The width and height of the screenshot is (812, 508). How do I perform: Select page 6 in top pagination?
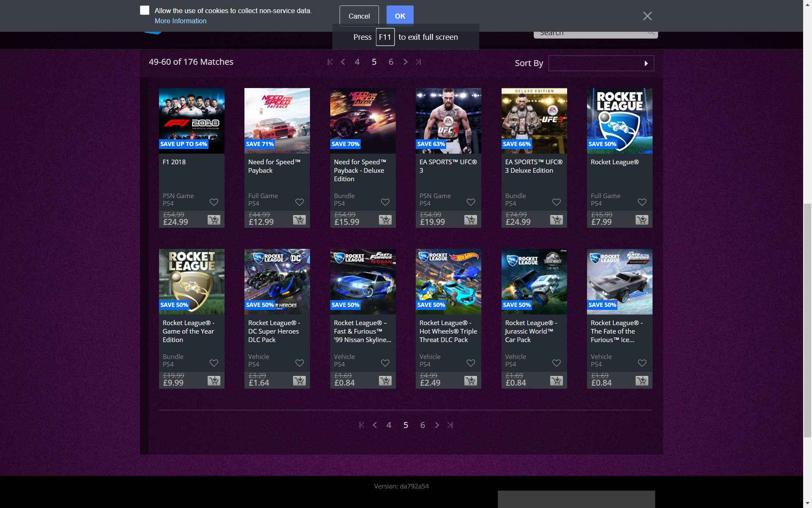tap(391, 62)
